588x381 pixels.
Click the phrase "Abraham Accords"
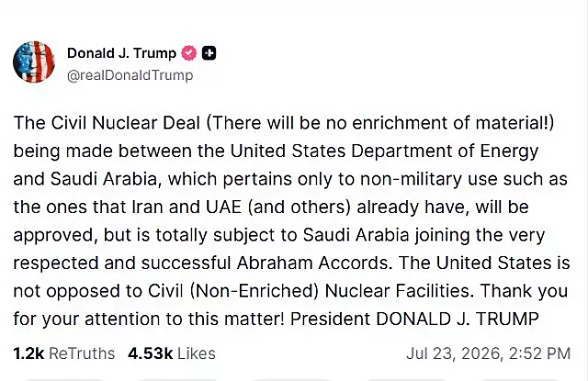(x=312, y=263)
